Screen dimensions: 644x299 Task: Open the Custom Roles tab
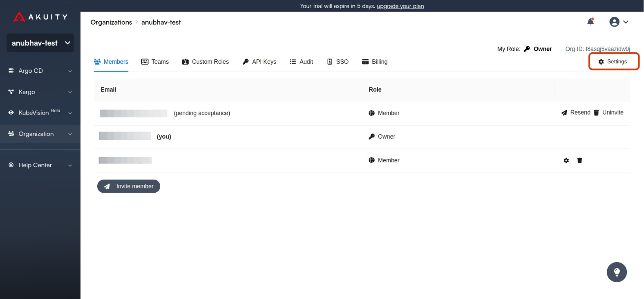pyautogui.click(x=206, y=62)
